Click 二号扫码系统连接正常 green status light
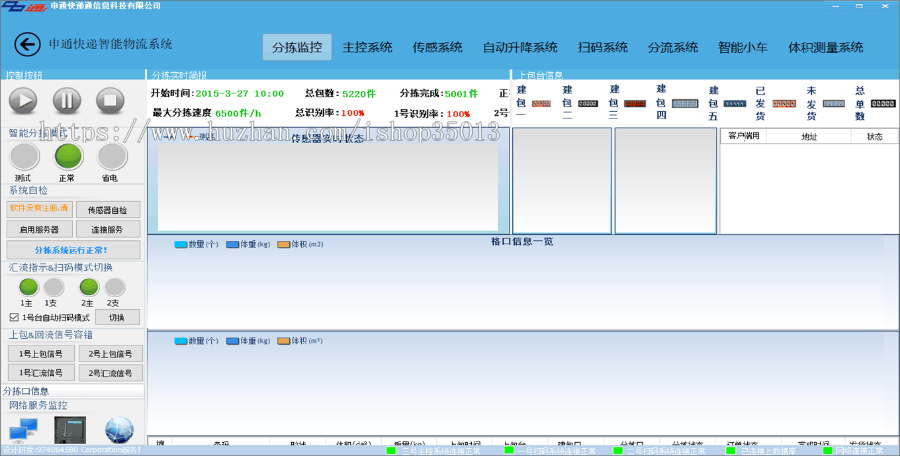 (x=618, y=451)
